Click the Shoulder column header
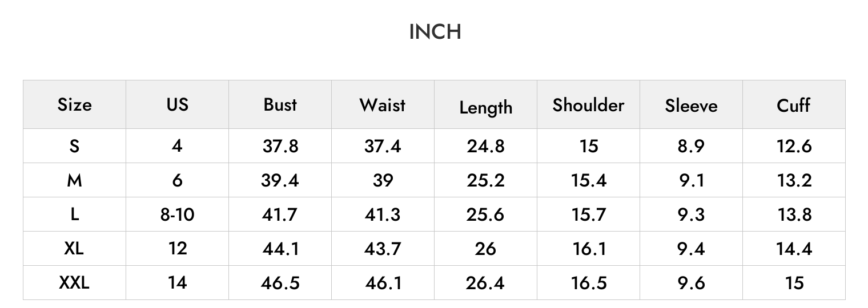The image size is (868, 308). coord(588,105)
